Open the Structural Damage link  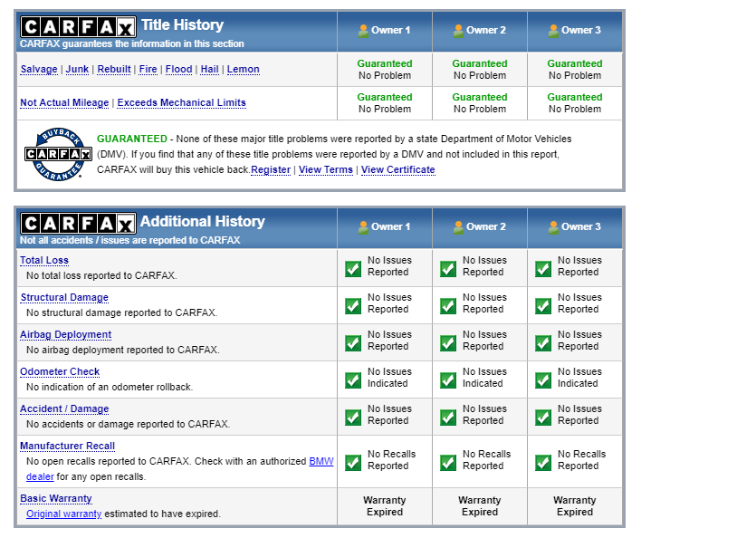point(64,297)
